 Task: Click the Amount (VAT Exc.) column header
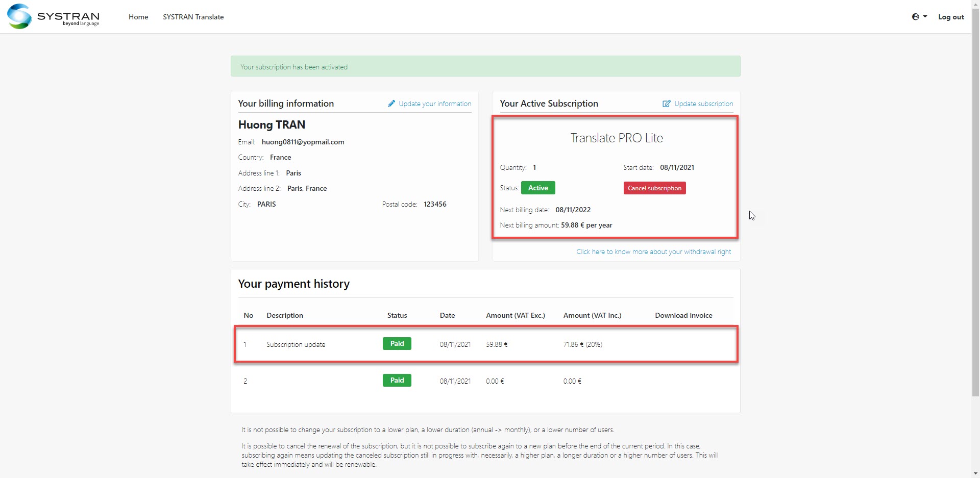[516, 315]
